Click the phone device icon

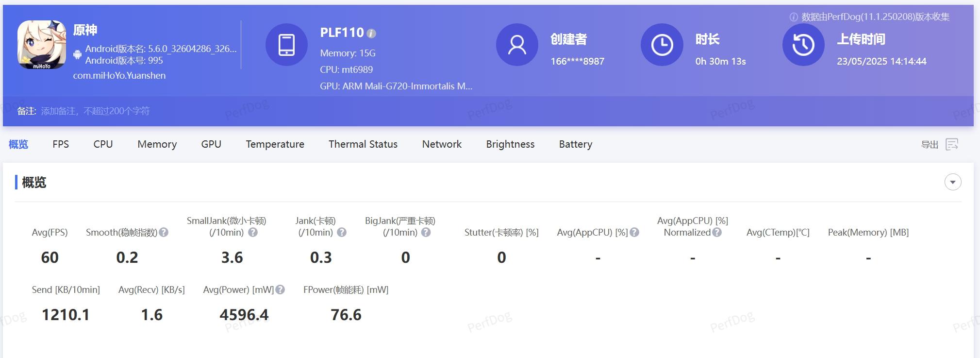tap(286, 45)
